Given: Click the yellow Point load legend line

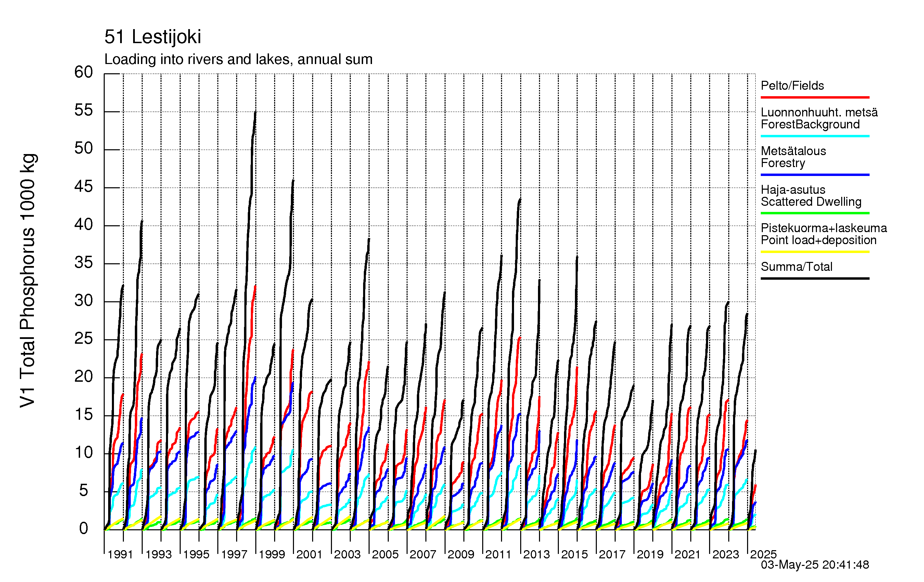Looking at the screenshot, I should (815, 252).
